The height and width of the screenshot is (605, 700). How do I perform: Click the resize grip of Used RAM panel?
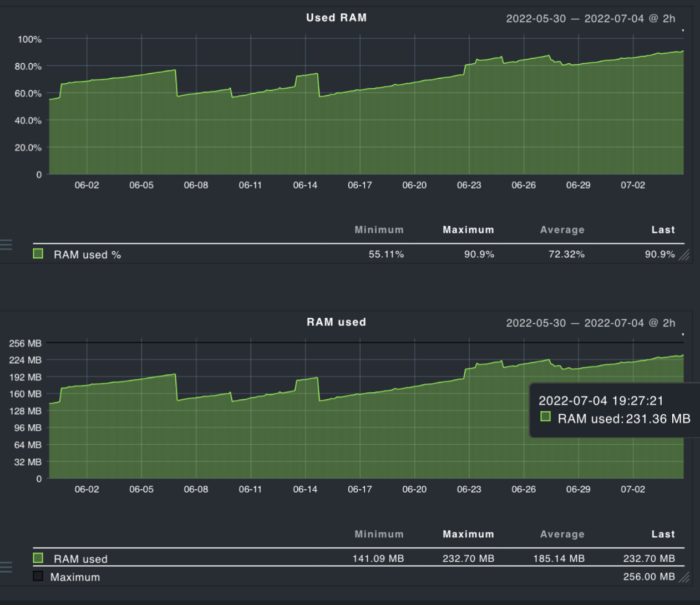click(x=684, y=255)
